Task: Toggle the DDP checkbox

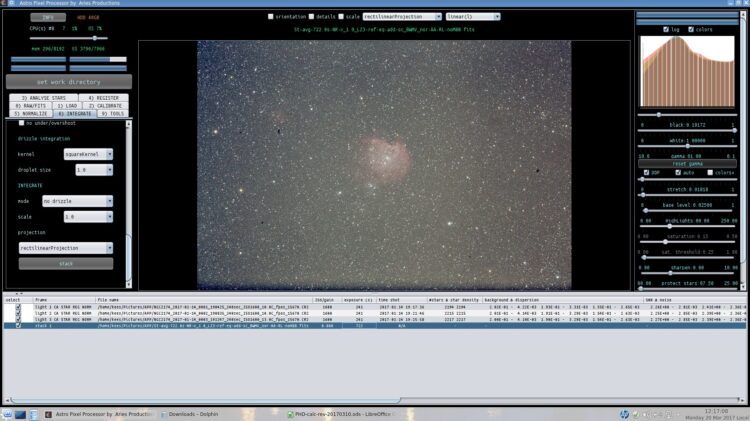Action: 646,172
